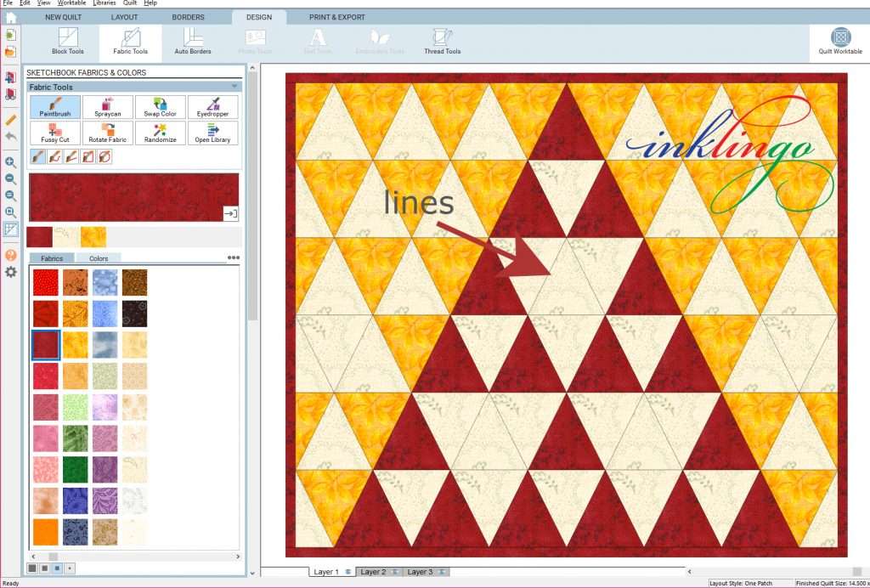This screenshot has height=588, width=870.
Task: Switch to the Quilt Worktable
Action: point(840,42)
